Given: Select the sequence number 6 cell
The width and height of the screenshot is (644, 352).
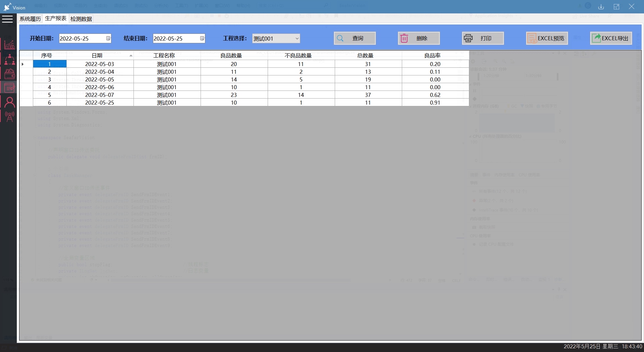Looking at the screenshot, I should [50, 103].
